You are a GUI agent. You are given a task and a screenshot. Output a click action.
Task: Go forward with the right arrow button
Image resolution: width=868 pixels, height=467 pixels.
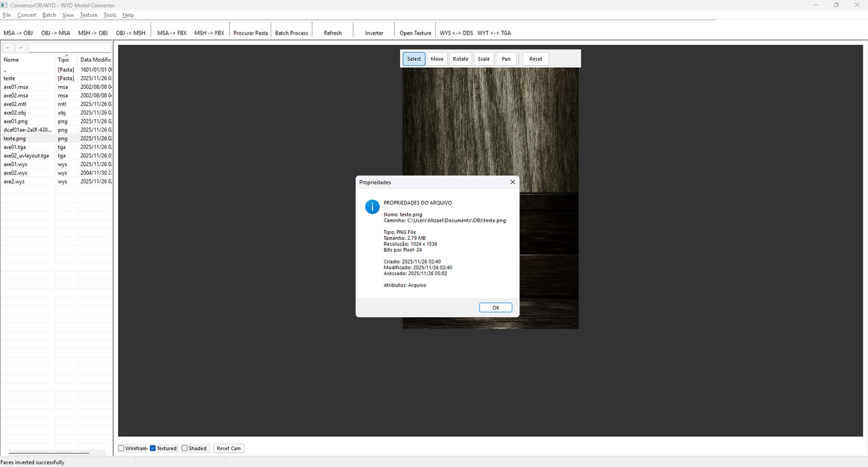pyautogui.click(x=20, y=48)
